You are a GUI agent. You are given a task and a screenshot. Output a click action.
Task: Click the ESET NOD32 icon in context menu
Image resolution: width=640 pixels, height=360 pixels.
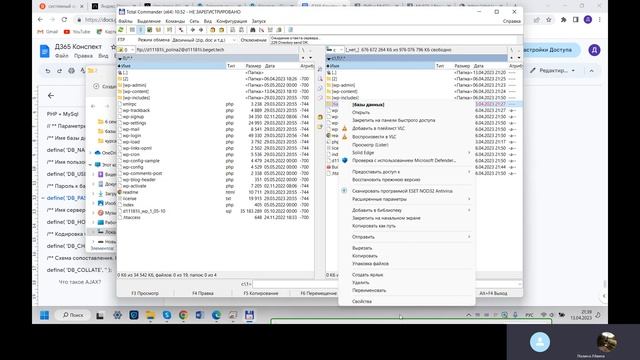point(344,191)
